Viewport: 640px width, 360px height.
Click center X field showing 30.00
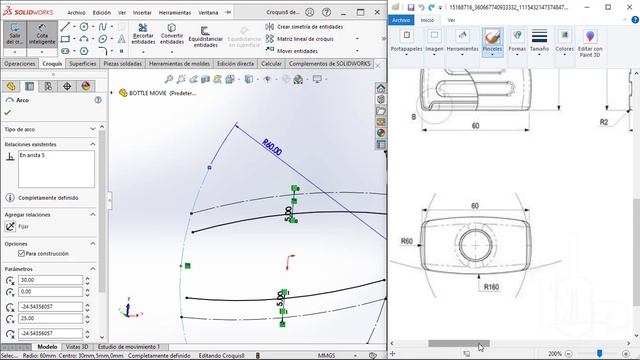(x=51, y=280)
